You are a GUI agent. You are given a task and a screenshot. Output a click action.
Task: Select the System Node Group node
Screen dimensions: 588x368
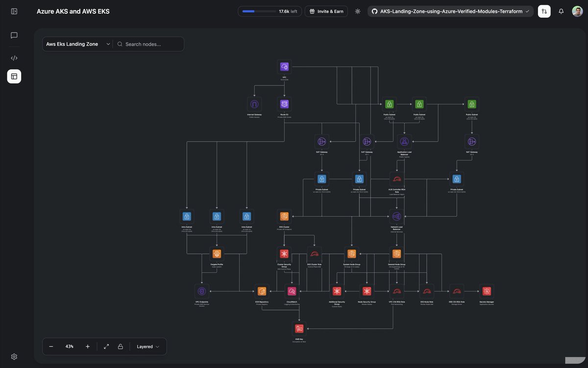click(352, 254)
